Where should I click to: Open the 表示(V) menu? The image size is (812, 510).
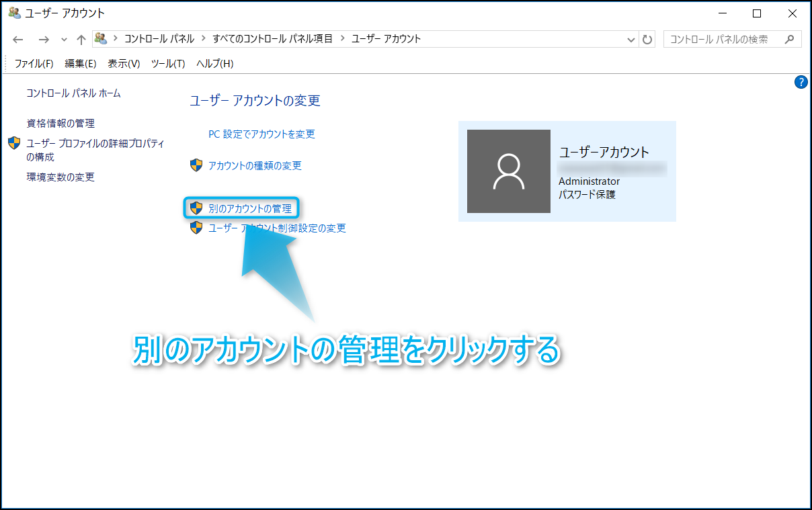click(124, 63)
